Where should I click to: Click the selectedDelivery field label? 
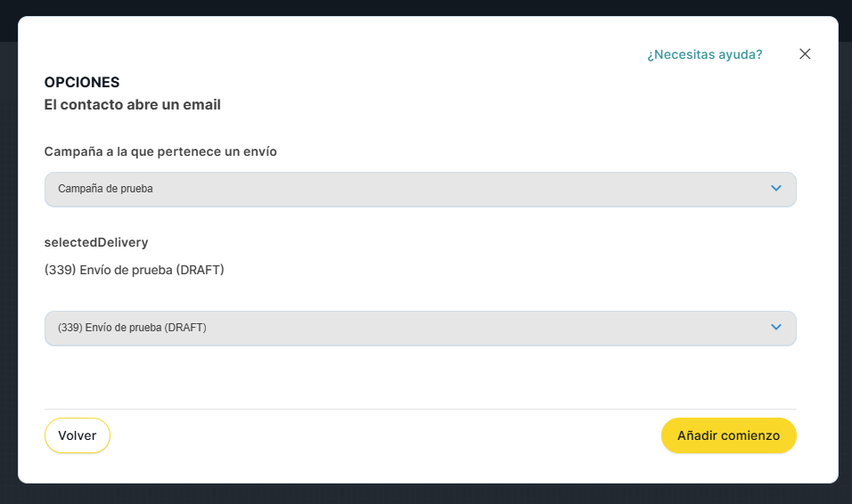(x=96, y=242)
